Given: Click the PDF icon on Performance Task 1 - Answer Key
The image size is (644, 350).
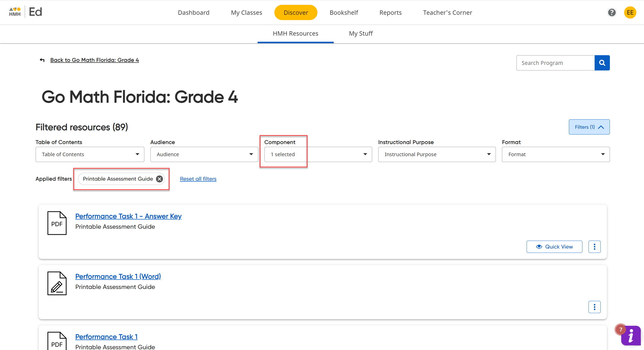Looking at the screenshot, I should (x=57, y=223).
